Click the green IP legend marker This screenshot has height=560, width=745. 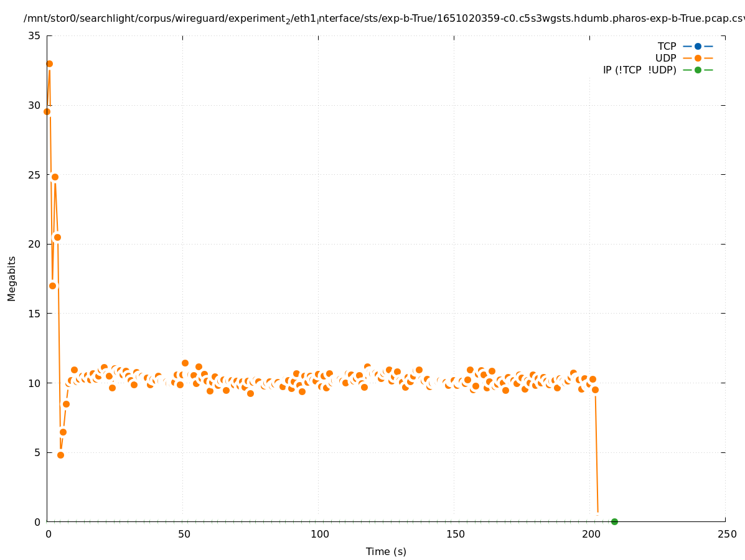pos(698,70)
